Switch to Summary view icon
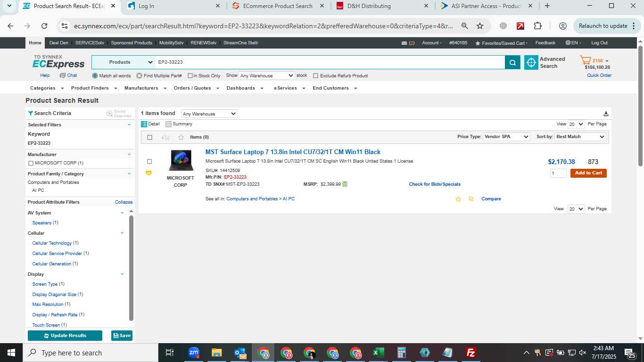The image size is (644, 362). 168,124
